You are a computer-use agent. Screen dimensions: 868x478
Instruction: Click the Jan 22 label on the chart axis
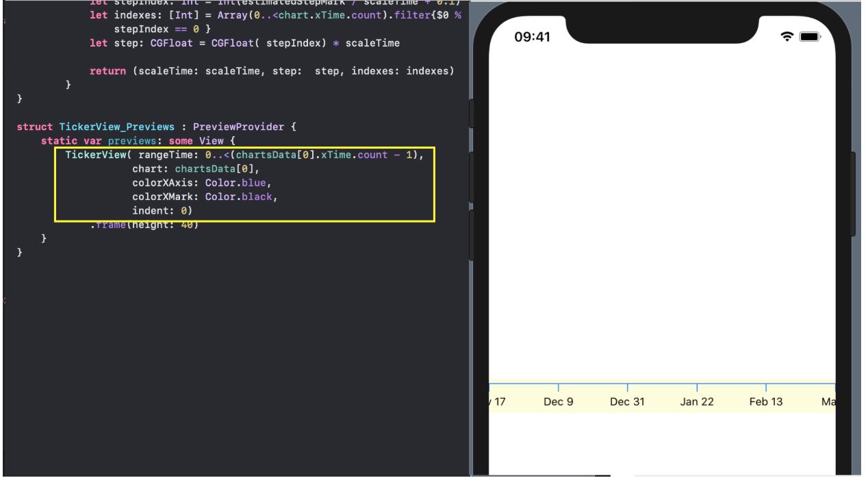point(697,401)
